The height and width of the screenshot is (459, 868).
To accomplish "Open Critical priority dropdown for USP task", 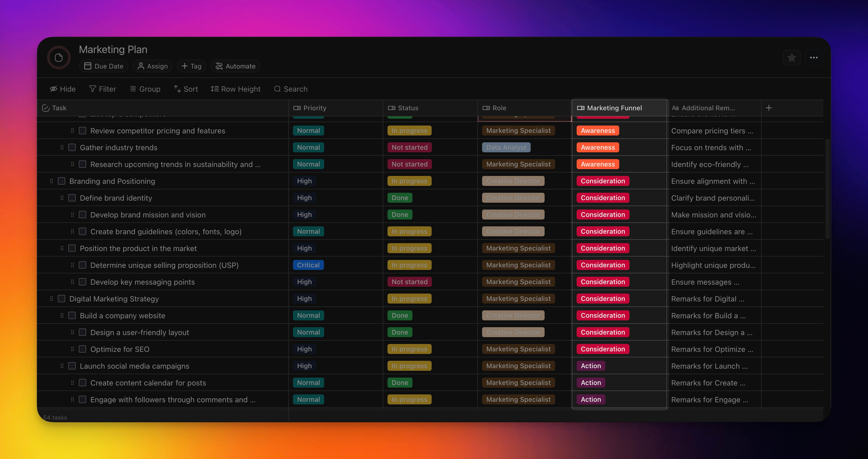I will point(308,265).
